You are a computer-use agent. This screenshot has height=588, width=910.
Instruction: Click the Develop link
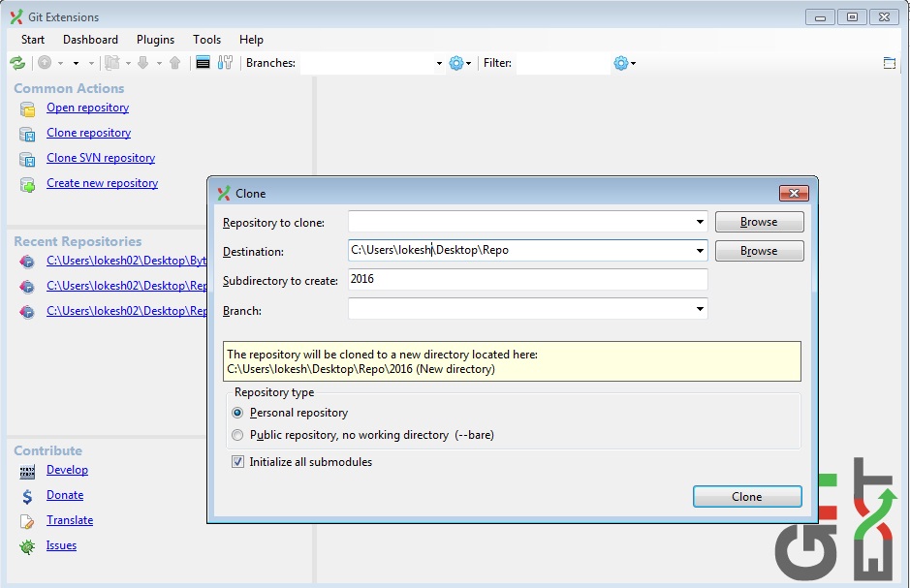pos(67,470)
